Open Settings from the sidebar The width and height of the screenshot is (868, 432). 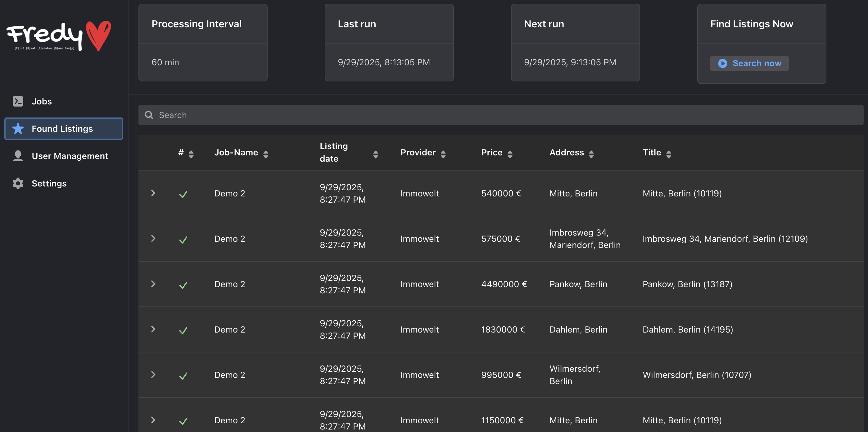(63, 183)
